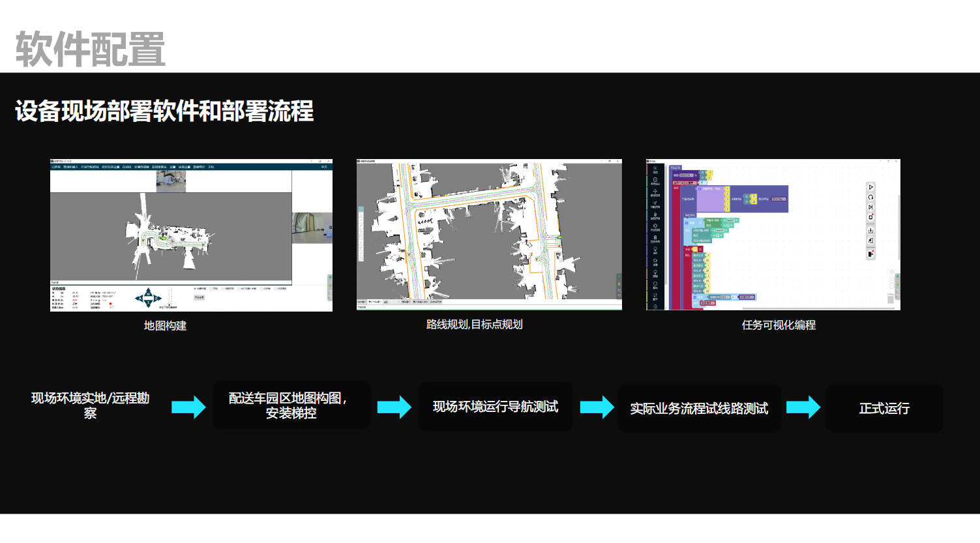The image size is (980, 543).
Task: Run the program with the play icon
Action: click(871, 187)
